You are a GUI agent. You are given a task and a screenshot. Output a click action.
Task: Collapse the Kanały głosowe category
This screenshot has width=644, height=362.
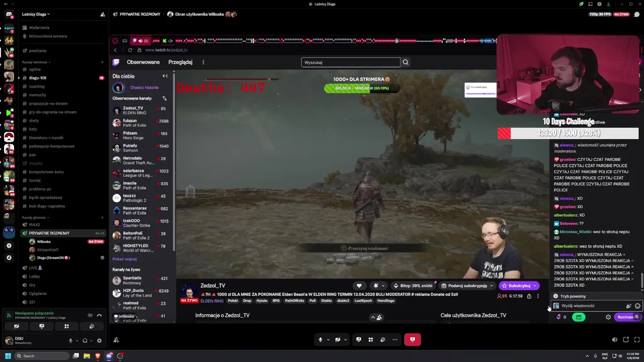35,218
